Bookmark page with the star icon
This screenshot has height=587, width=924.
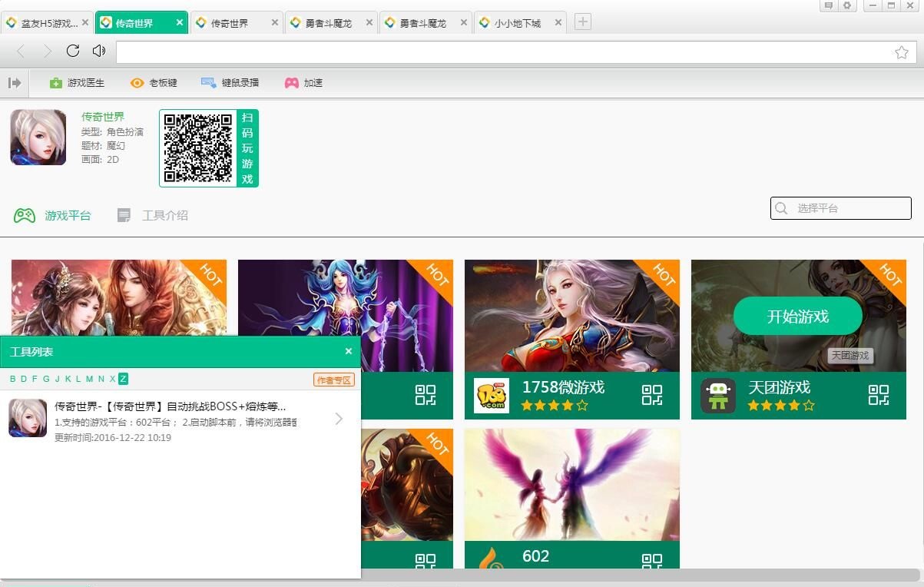901,52
